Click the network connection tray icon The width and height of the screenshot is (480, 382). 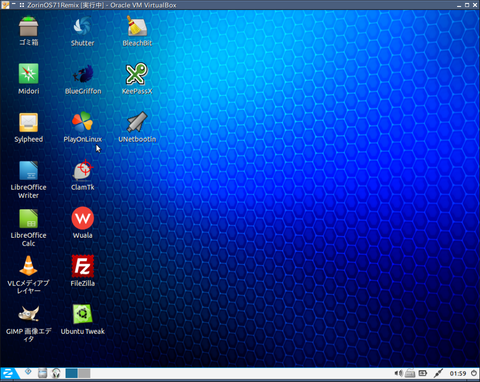point(438,373)
